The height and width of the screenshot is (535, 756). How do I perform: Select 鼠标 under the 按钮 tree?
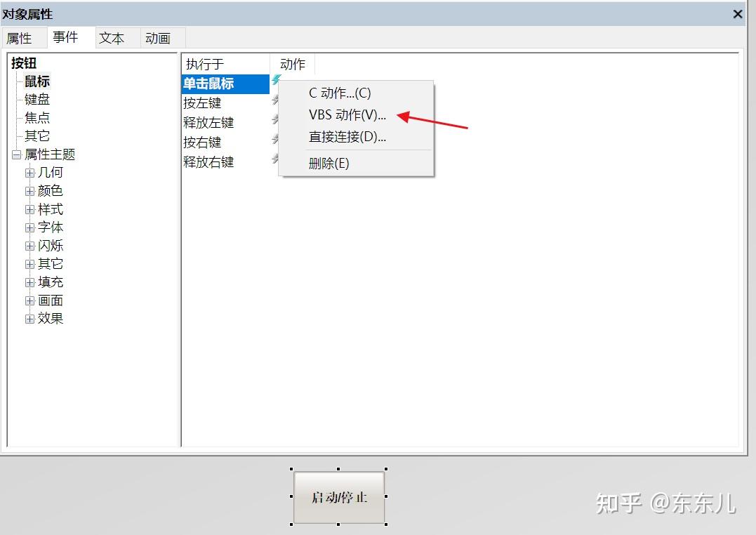pyautogui.click(x=37, y=81)
